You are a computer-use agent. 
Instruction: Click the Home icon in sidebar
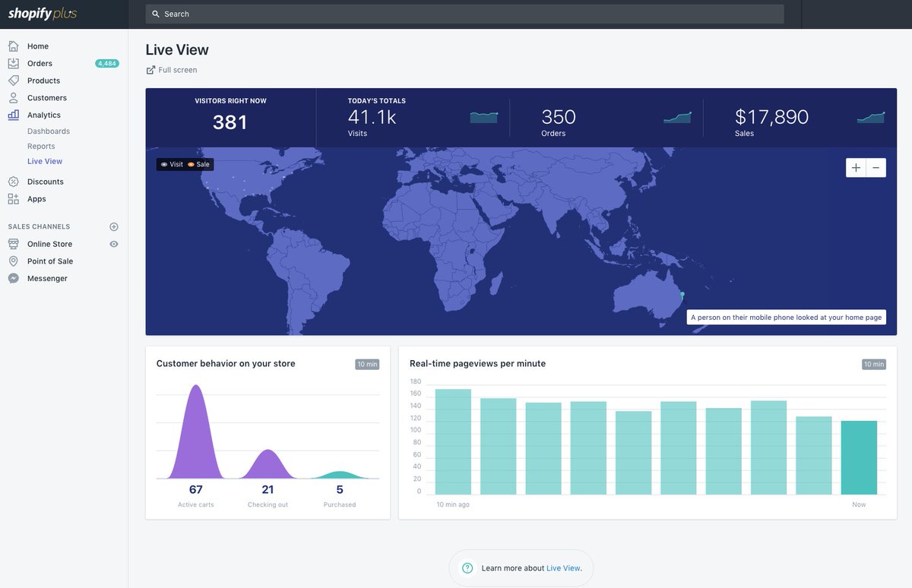[x=13, y=46]
